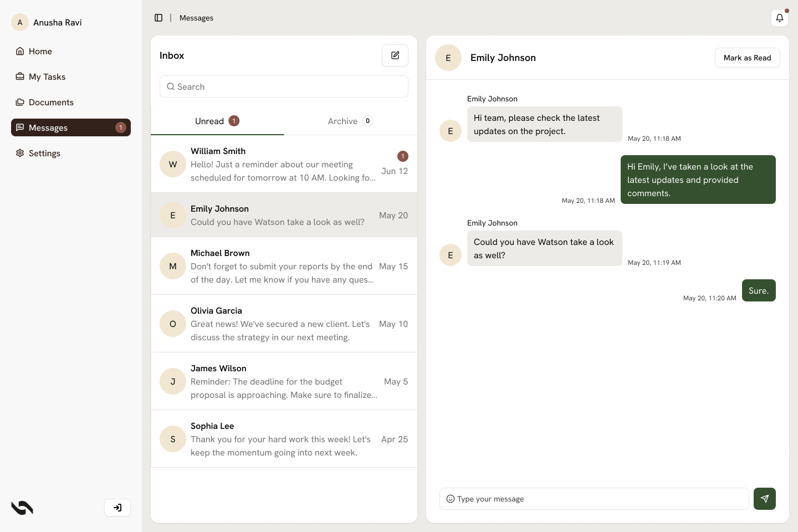Go to Home in sidebar
Screen dimensions: 798x532
coord(71,51)
